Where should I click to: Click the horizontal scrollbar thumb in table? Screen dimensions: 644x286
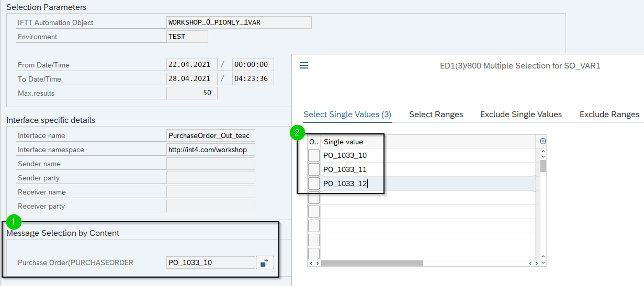click(371, 264)
